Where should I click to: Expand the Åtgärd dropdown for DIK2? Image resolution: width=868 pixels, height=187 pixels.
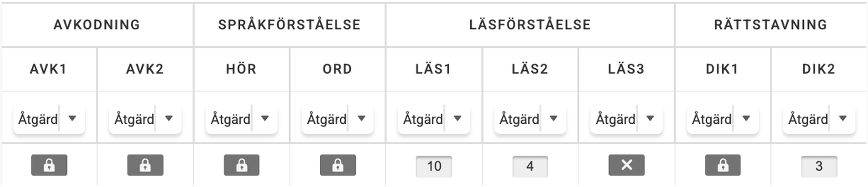click(819, 119)
